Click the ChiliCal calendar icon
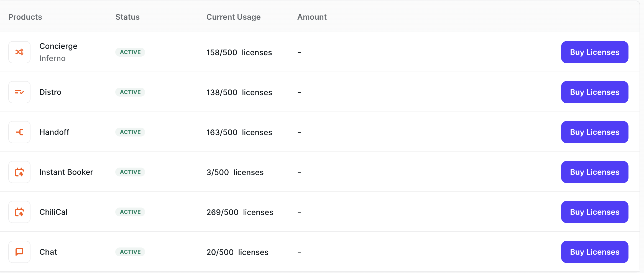Screen dimensions: 644x273 click(x=19, y=212)
